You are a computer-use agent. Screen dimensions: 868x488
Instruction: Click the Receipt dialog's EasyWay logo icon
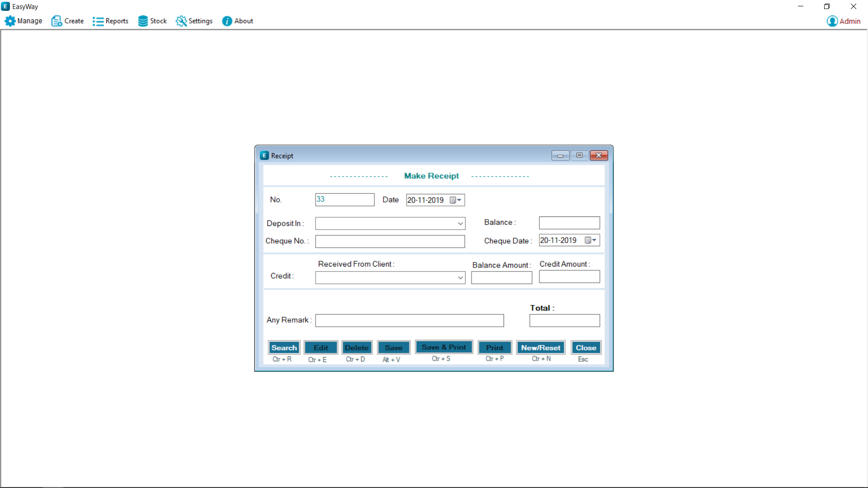click(x=264, y=155)
